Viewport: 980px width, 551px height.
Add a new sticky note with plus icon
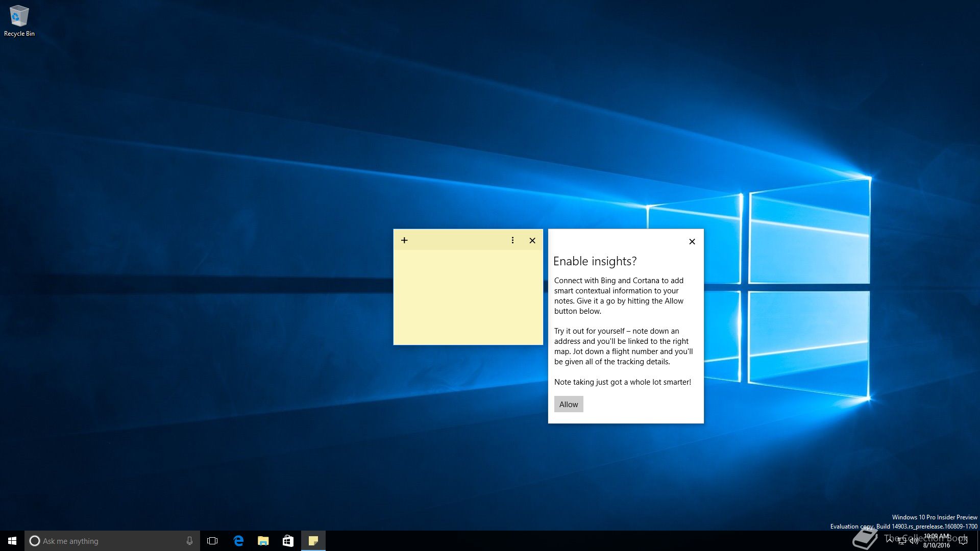[x=404, y=240]
